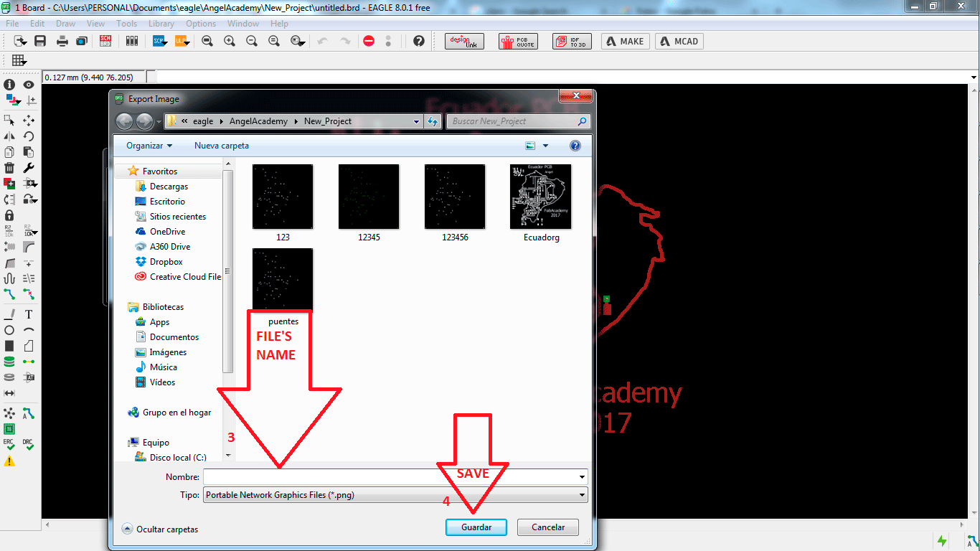Click the Print icon in toolbar
The width and height of the screenshot is (980, 551).
pyautogui.click(x=62, y=41)
